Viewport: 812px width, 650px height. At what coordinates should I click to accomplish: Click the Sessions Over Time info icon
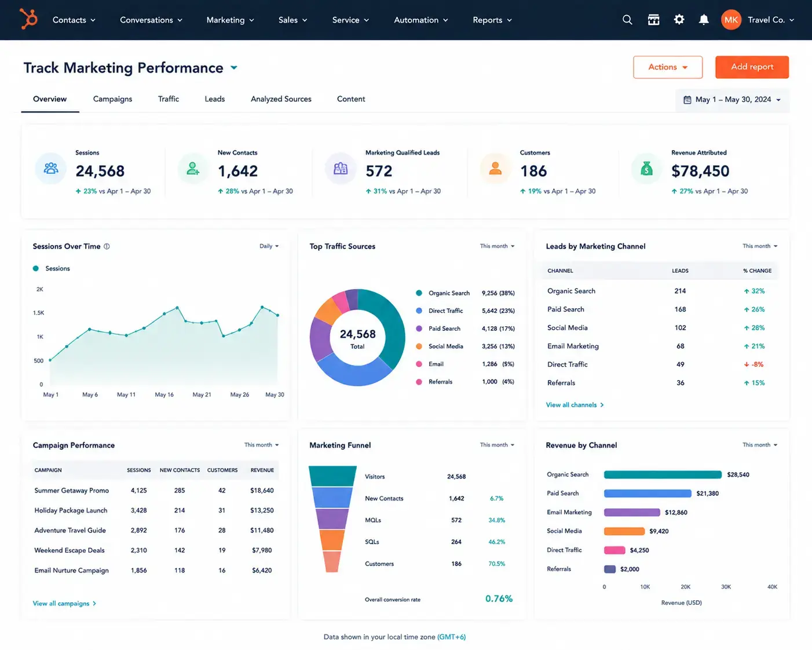107,246
